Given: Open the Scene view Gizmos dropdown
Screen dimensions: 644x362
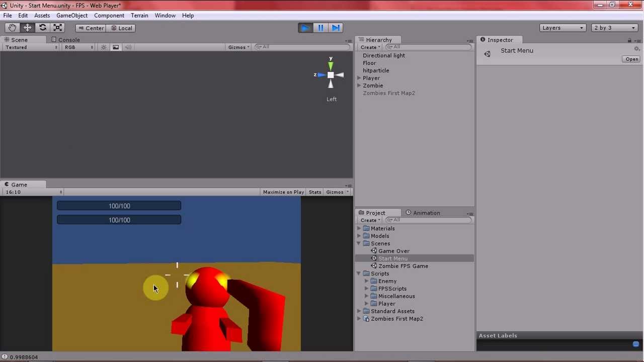Looking at the screenshot, I should point(239,47).
